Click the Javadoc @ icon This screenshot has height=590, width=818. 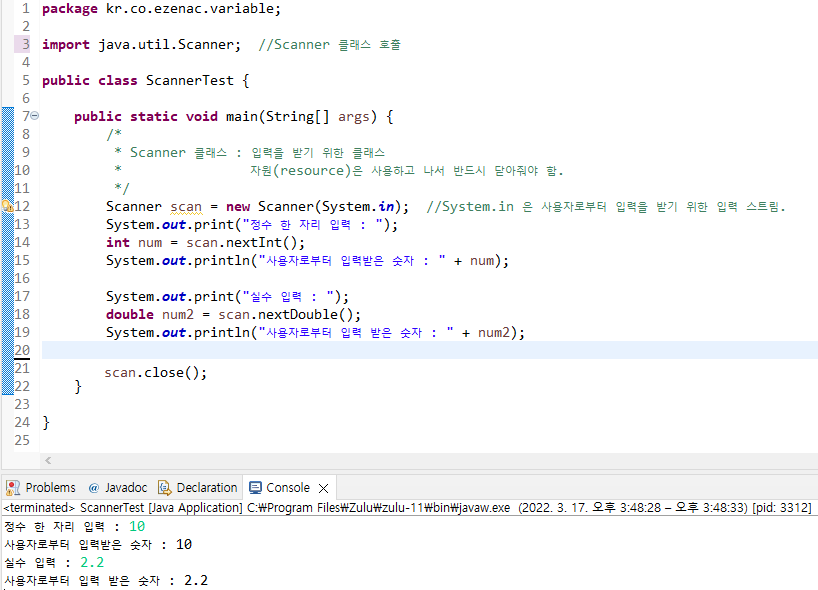[94, 488]
